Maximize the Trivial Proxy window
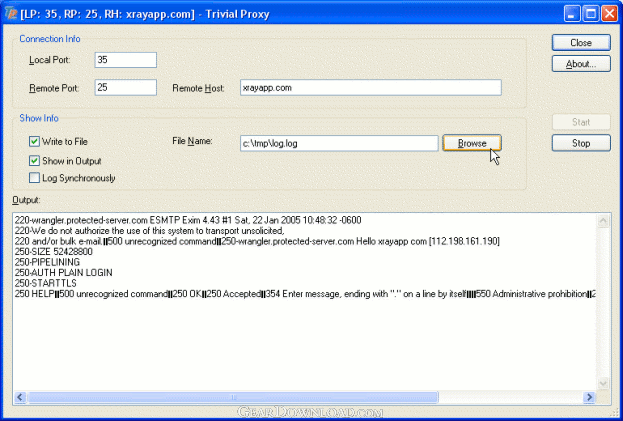623x421 pixels. click(590, 14)
